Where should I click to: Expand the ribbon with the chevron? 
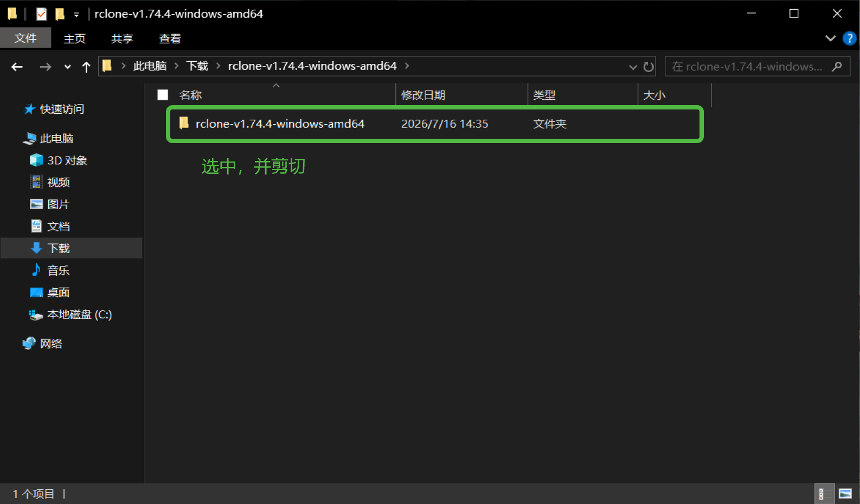click(x=830, y=38)
